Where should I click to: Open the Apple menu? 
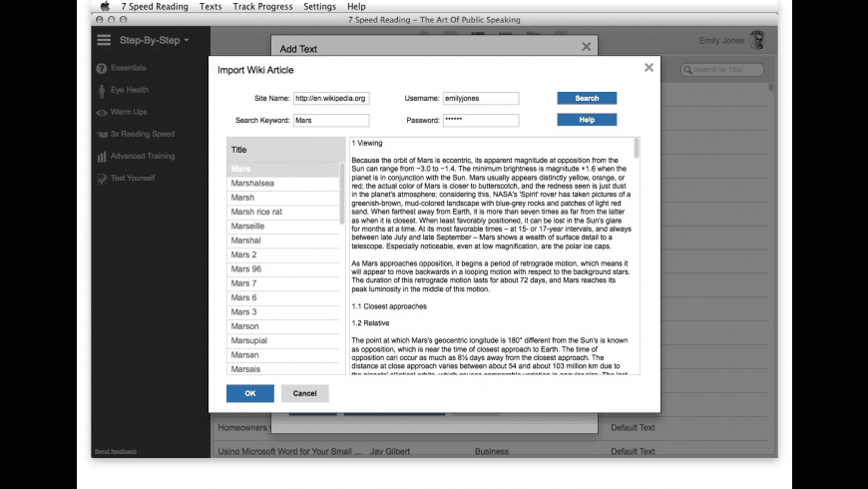pyautogui.click(x=105, y=7)
